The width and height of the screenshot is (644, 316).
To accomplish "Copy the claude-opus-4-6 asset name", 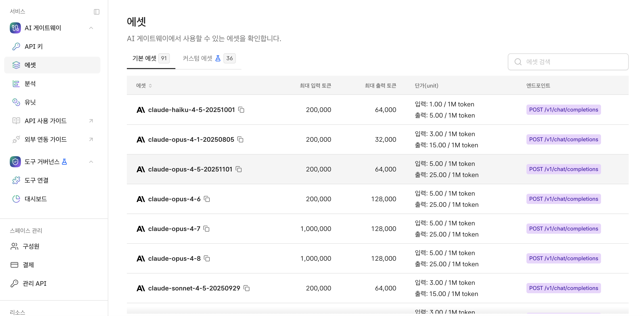I will pos(207,199).
